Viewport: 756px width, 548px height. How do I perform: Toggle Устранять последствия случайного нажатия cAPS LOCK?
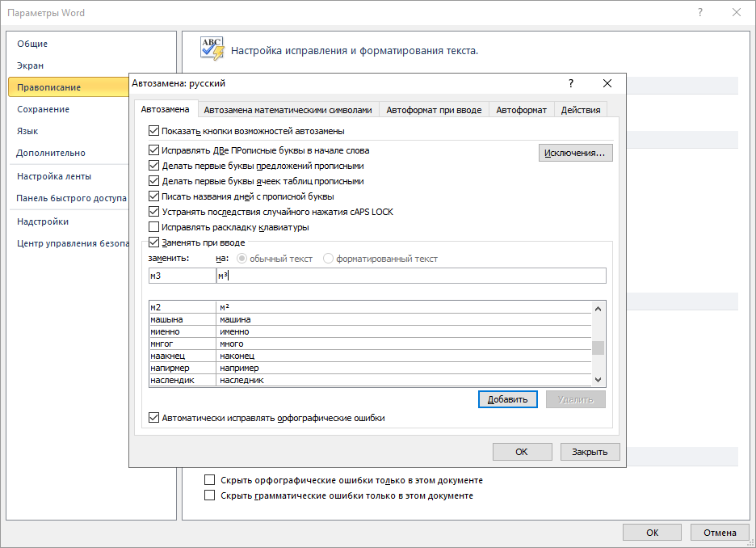click(x=153, y=211)
